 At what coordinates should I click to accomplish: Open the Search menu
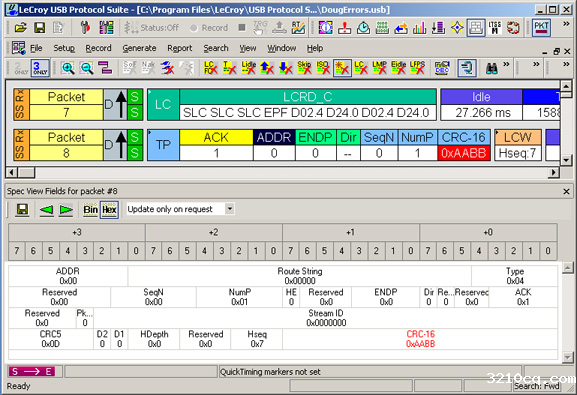pos(216,48)
